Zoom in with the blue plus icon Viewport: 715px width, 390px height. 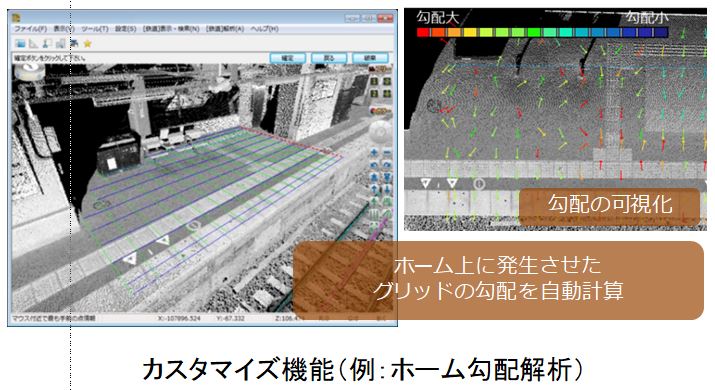(374, 153)
